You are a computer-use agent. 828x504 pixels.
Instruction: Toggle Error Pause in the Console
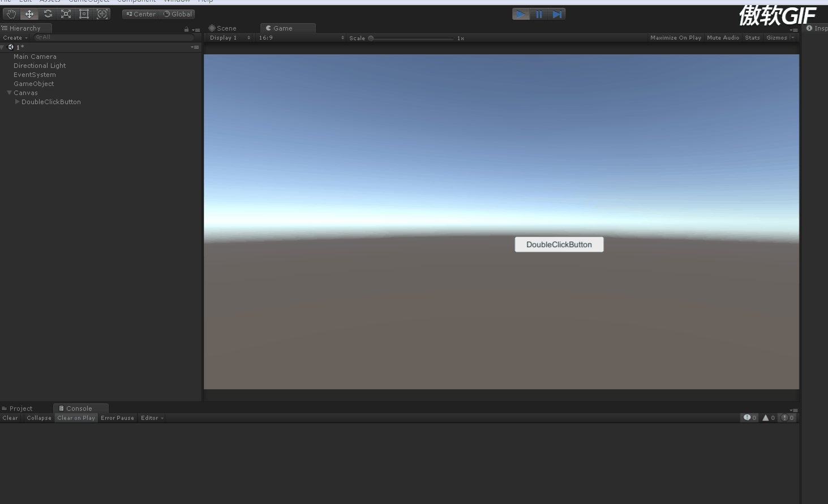(117, 417)
